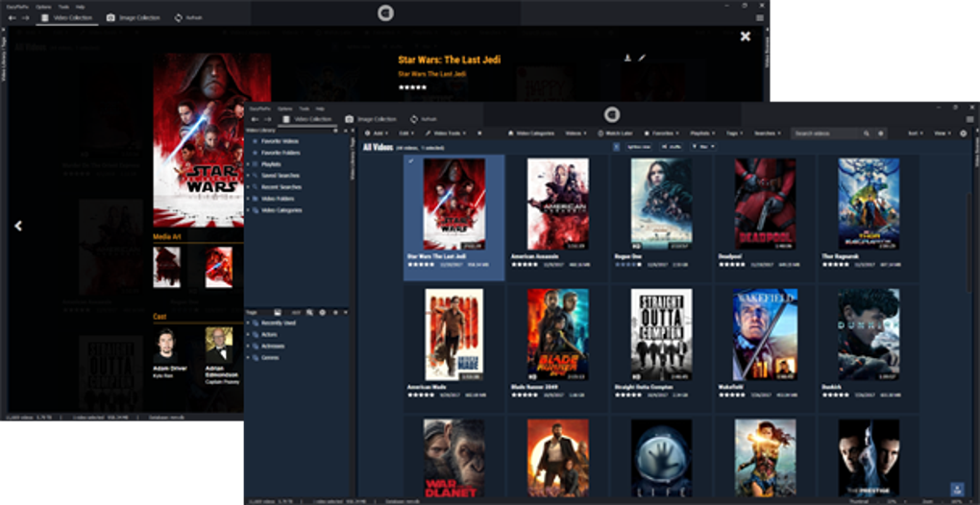Image resolution: width=980 pixels, height=505 pixels.
Task: Expand the Recently Used tags node
Action: (248, 324)
